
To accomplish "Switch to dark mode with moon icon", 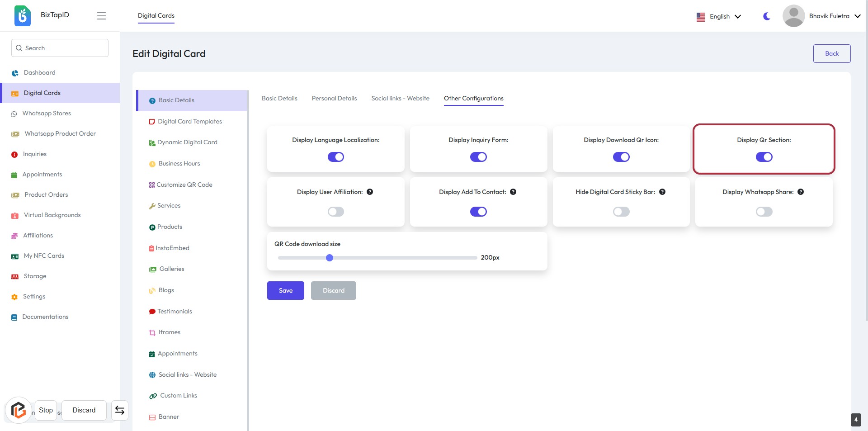I will point(767,16).
